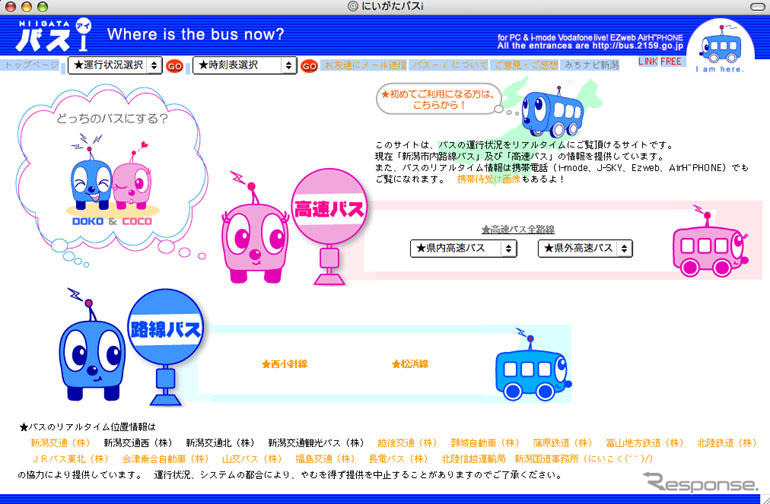Image resolution: width=770 pixels, height=504 pixels.
Task: Open 北陸鉄道(株) operator link
Action: tap(727, 443)
